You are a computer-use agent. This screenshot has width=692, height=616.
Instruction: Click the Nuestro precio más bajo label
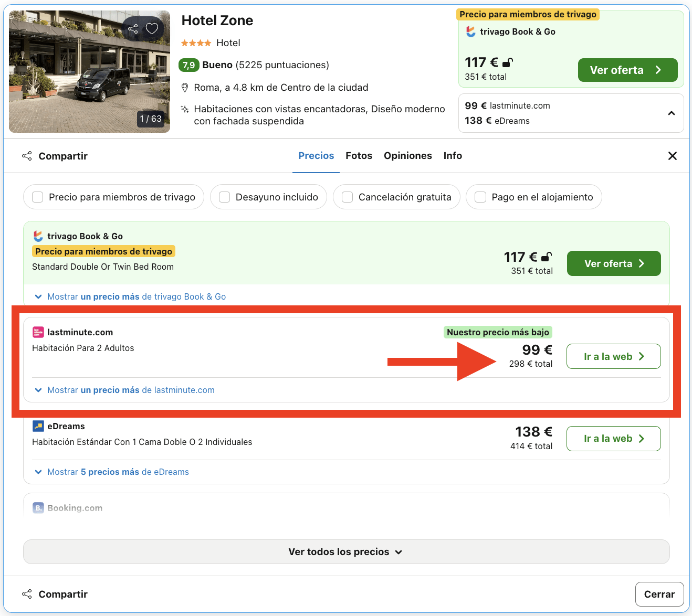[x=498, y=332]
